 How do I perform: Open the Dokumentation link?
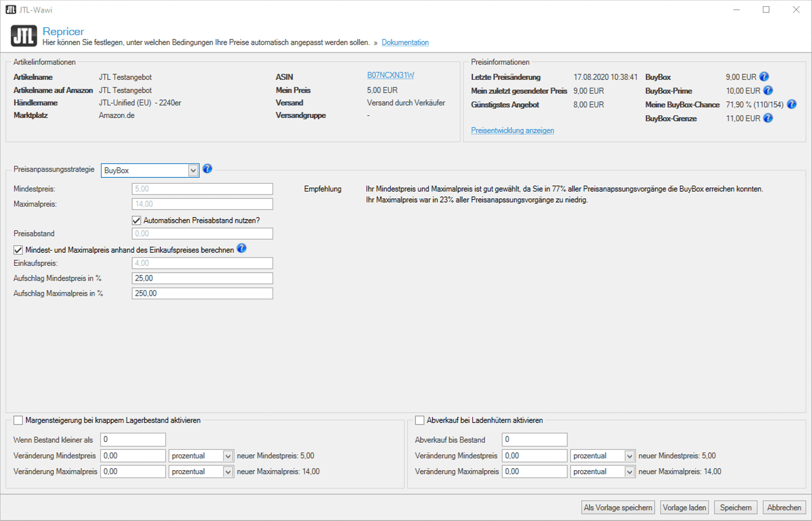[x=405, y=42]
